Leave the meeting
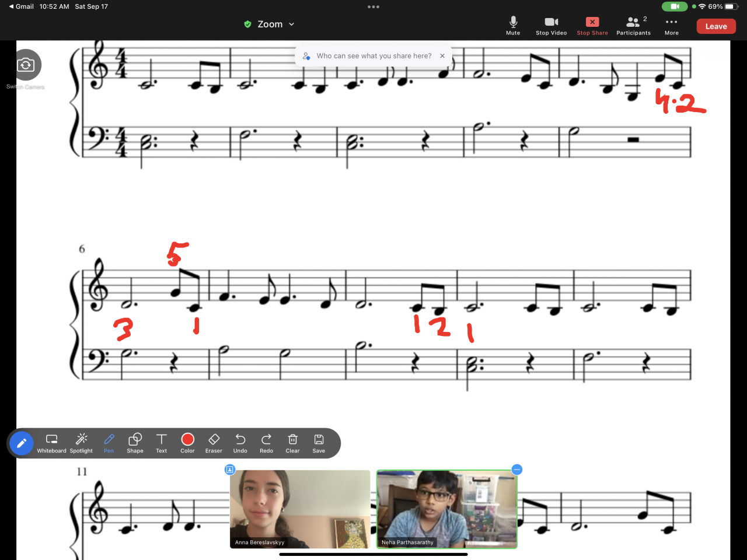This screenshot has height=560, width=747. [716, 26]
